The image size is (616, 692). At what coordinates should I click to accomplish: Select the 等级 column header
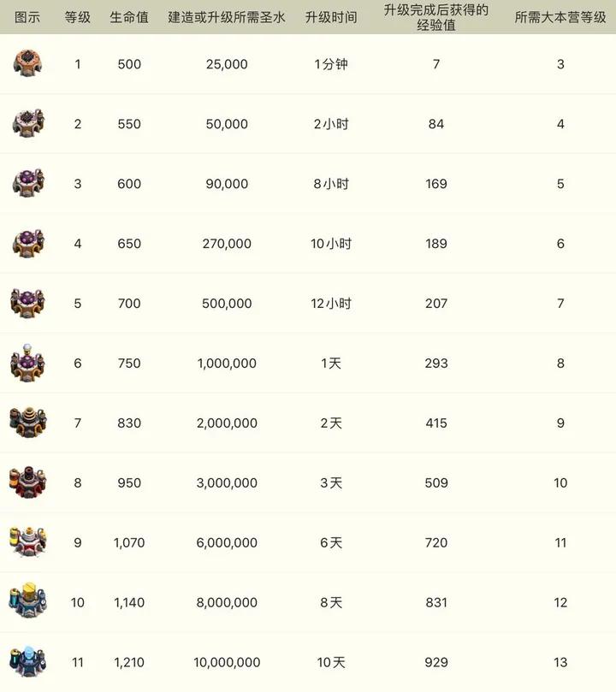(78, 17)
